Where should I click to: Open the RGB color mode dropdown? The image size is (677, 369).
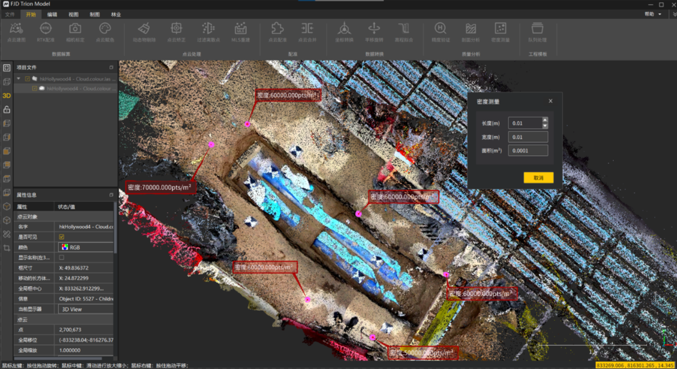coord(85,247)
